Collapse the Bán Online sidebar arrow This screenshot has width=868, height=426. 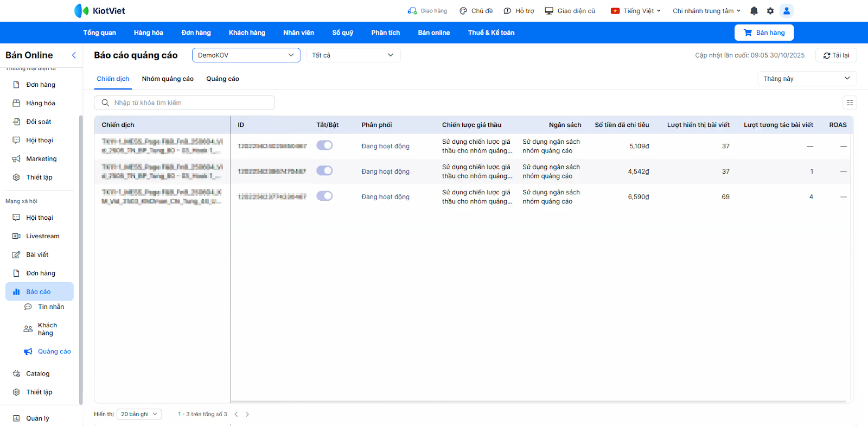click(74, 55)
